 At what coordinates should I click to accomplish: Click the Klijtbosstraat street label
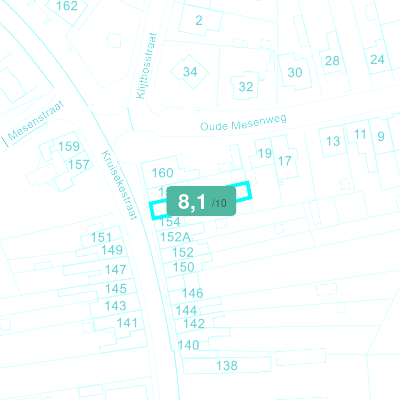(x=147, y=66)
